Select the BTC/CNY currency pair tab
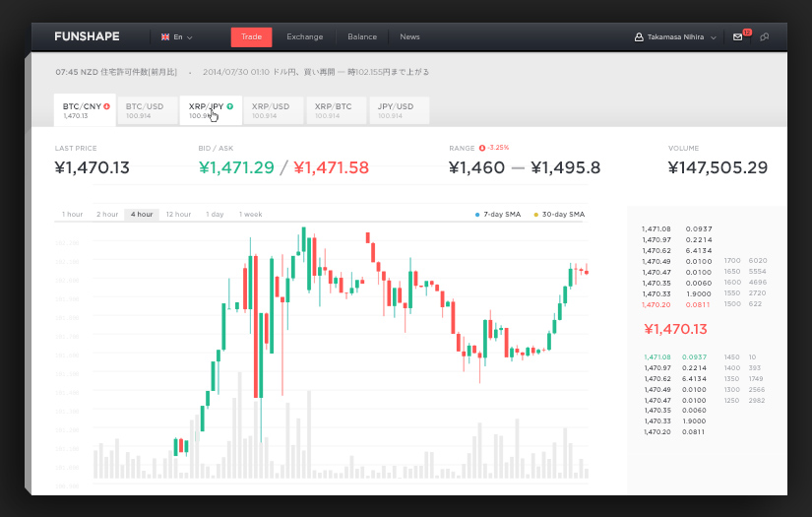The width and height of the screenshot is (812, 517). tap(85, 110)
